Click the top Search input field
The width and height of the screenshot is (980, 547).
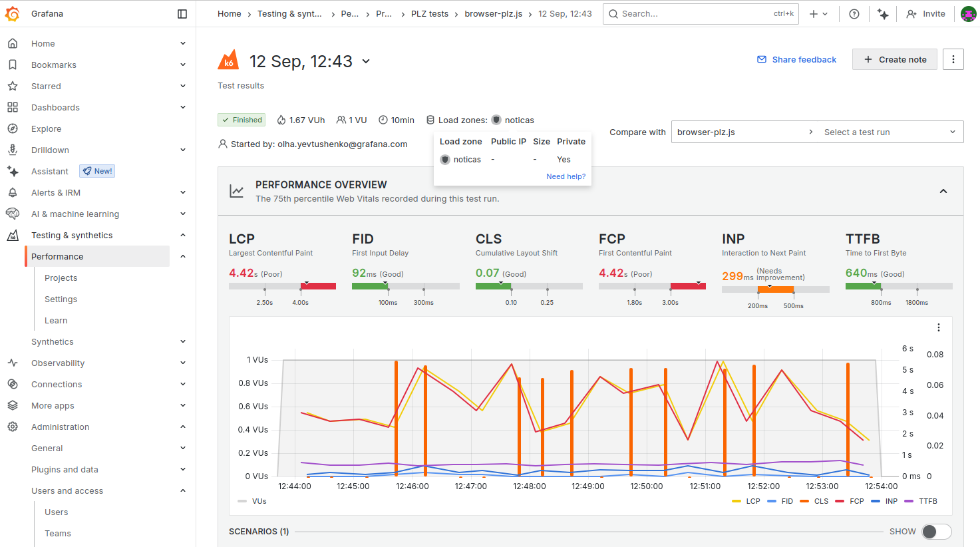click(692, 14)
